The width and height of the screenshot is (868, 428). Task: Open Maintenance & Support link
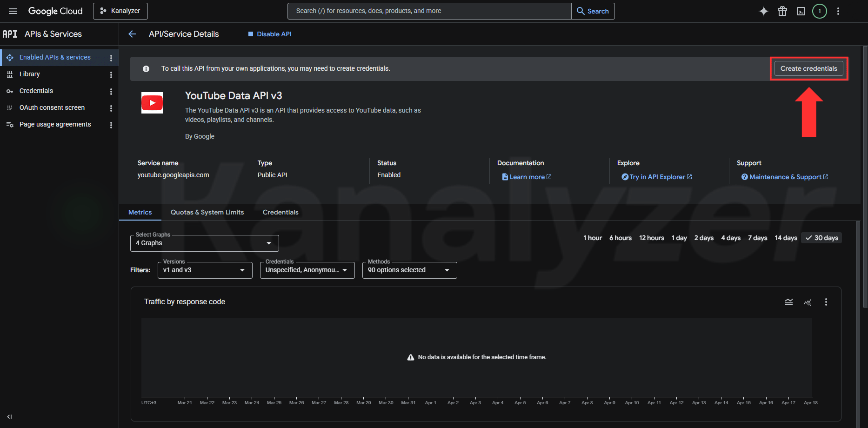point(785,177)
